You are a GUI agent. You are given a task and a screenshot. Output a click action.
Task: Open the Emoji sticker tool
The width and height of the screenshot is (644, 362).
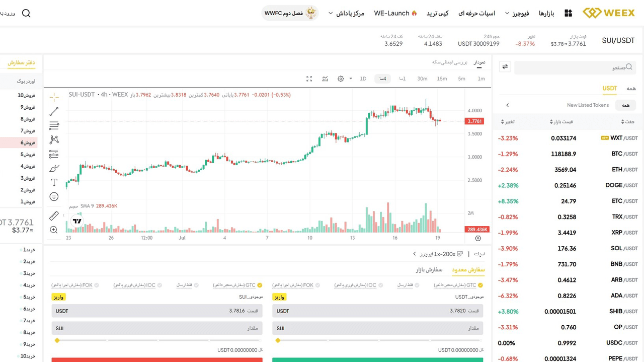coord(54,196)
